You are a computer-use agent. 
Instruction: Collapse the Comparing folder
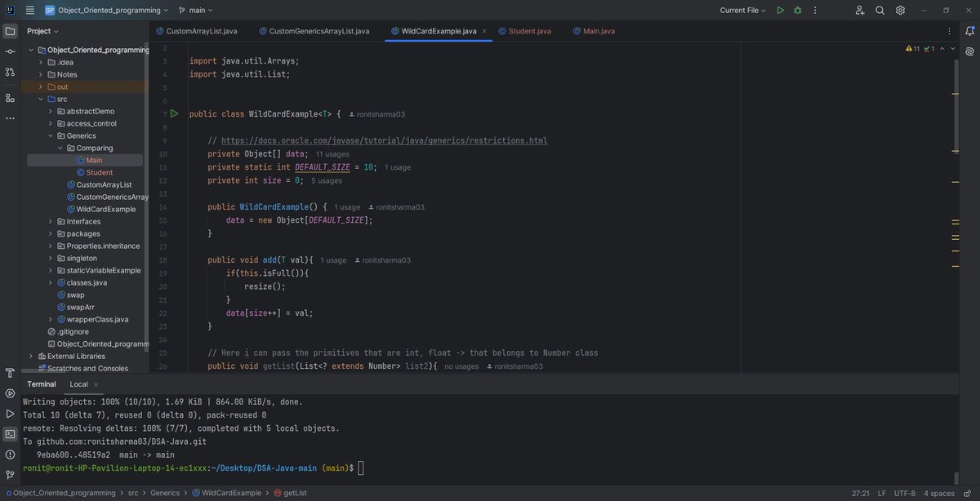point(60,148)
